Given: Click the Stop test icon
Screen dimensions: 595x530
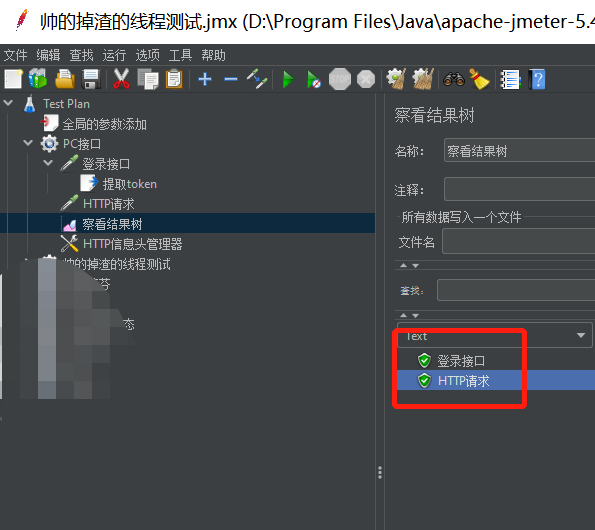Looking at the screenshot, I should click(340, 79).
